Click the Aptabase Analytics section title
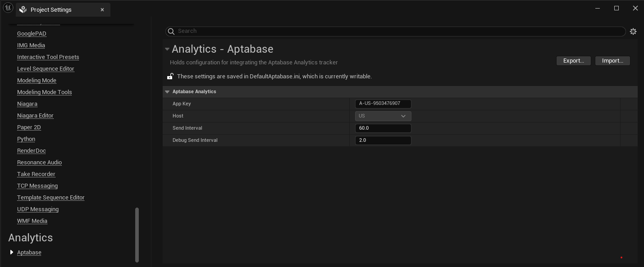 pyautogui.click(x=194, y=91)
